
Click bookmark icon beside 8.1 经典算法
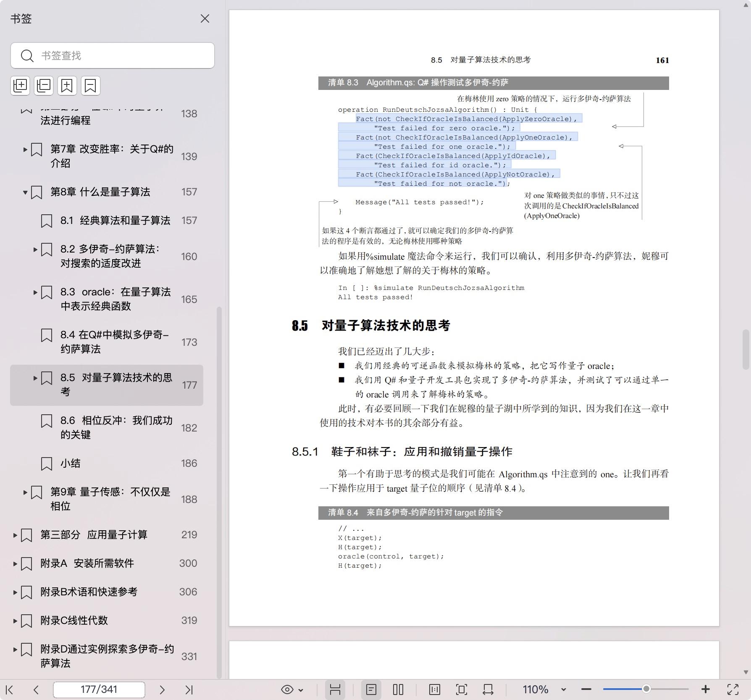click(x=47, y=221)
